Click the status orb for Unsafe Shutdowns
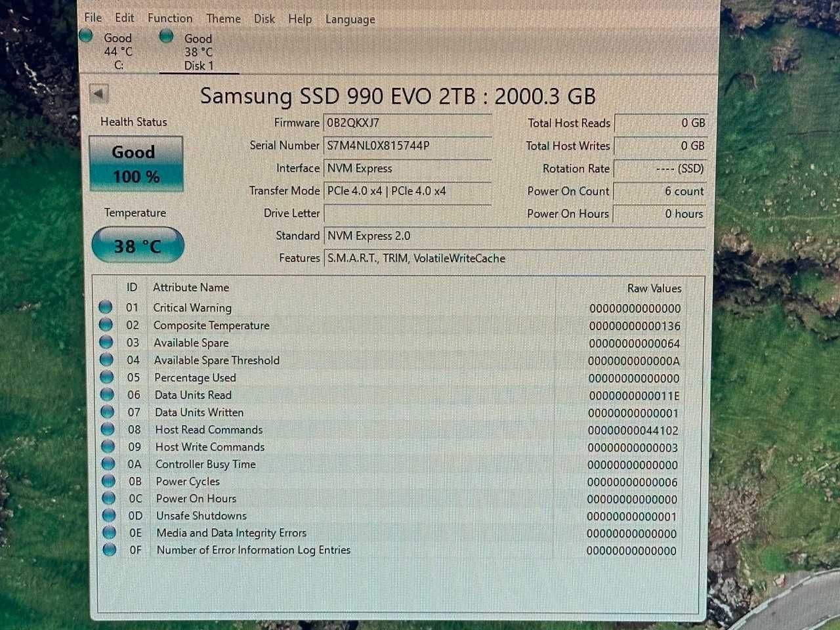The image size is (840, 630). (109, 515)
